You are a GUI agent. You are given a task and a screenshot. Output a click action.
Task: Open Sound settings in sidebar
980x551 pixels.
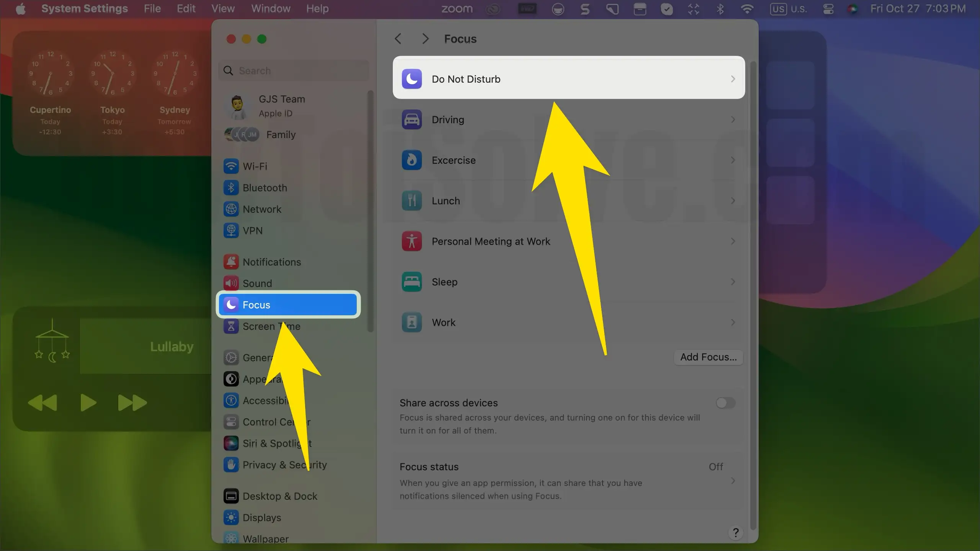click(288, 283)
